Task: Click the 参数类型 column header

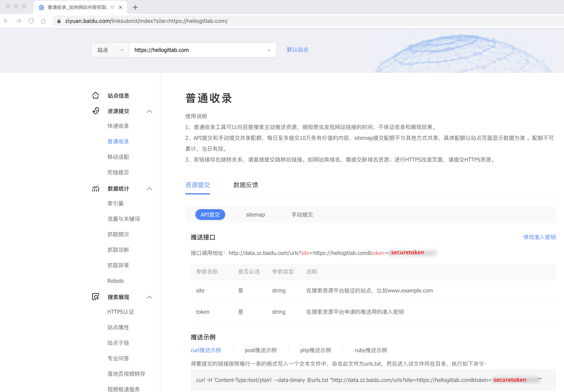Action: pos(283,272)
